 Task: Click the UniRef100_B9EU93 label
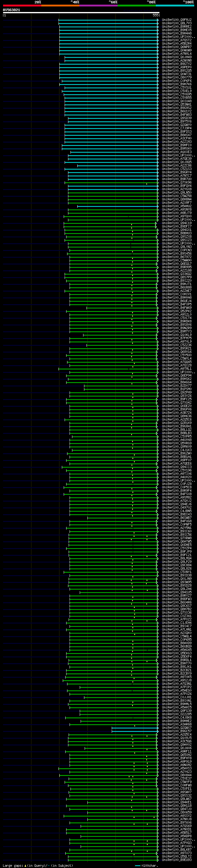[177, 860]
